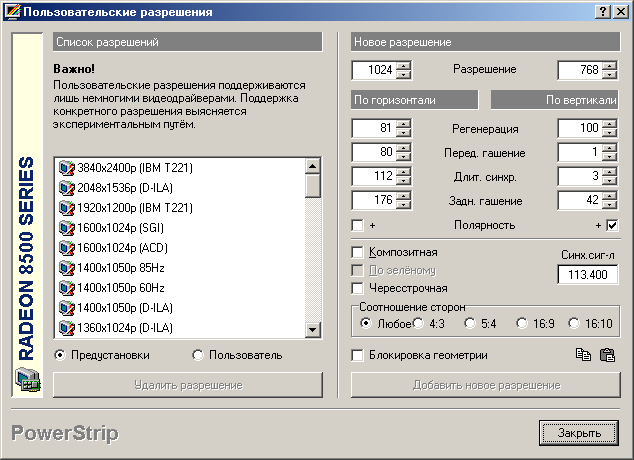Select 1920x1200p (IBM T221) in list
Viewport: 634px width, 460px height.
click(135, 208)
